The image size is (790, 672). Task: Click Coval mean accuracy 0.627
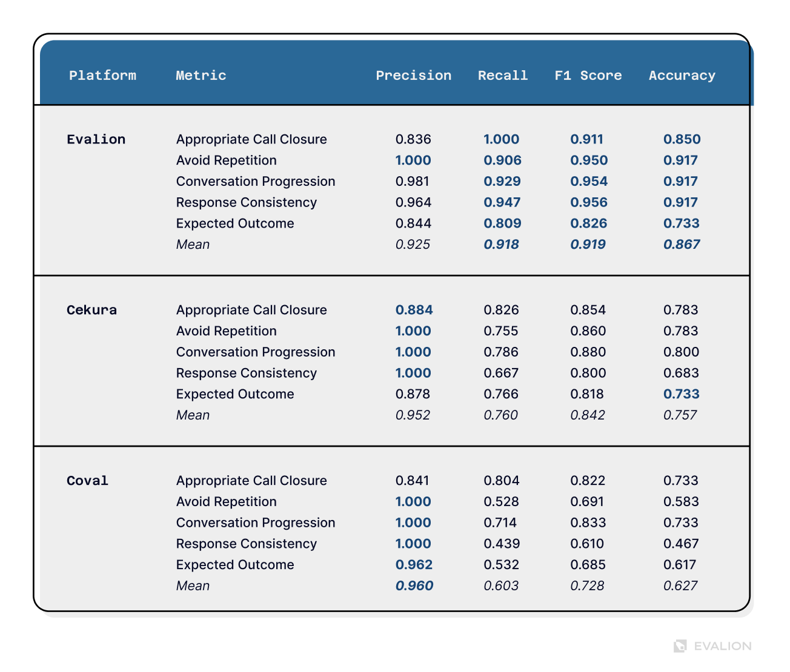pyautogui.click(x=680, y=586)
